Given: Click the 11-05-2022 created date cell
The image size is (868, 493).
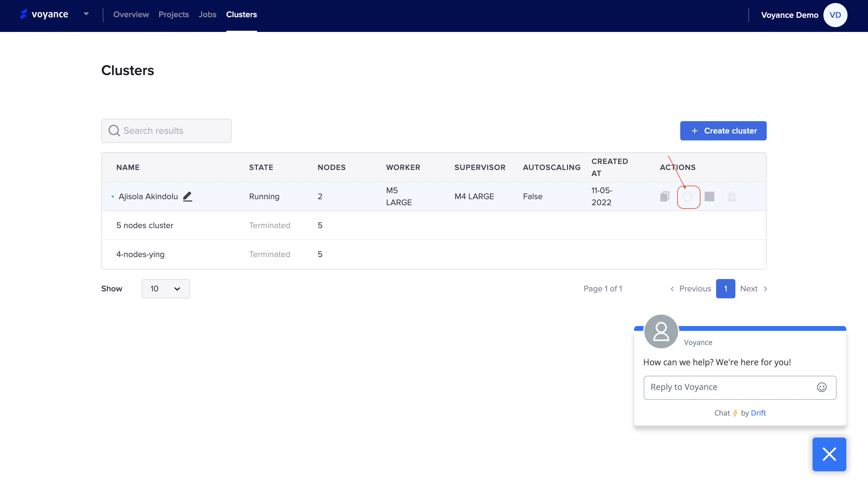Looking at the screenshot, I should pos(602,196).
